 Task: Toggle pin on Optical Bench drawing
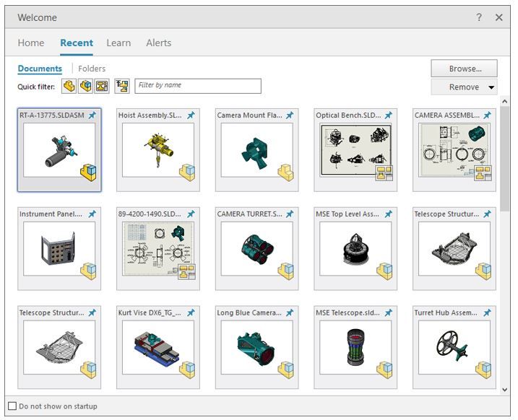(389, 115)
